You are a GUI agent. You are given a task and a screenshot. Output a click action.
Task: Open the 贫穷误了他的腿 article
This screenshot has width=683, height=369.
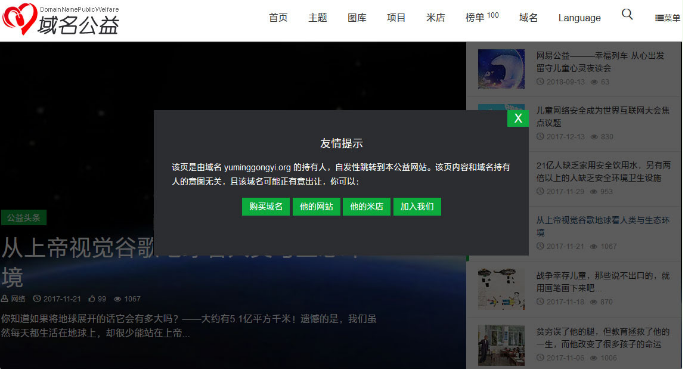point(602,338)
